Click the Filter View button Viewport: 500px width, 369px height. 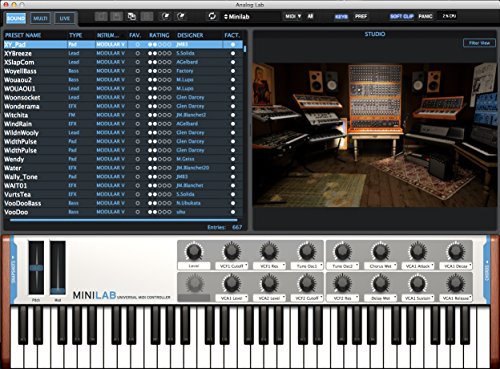(479, 43)
